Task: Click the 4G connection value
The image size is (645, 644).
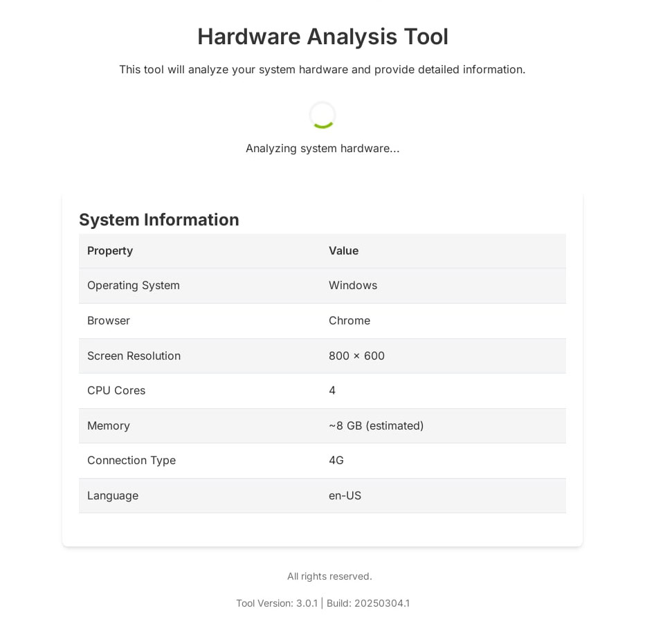Action: [336, 461]
